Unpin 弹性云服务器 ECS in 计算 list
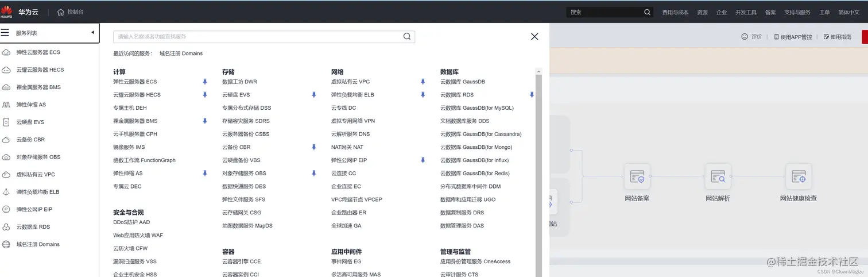 tap(205, 82)
